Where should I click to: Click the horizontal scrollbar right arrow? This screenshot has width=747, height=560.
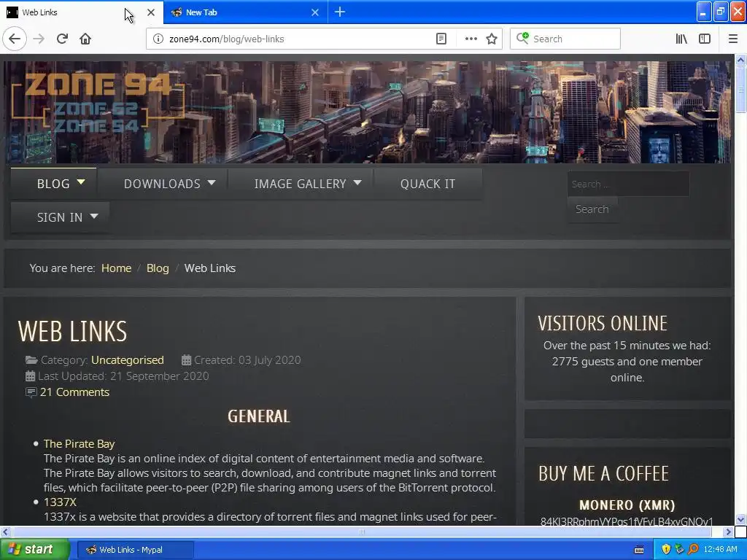pyautogui.click(x=728, y=532)
